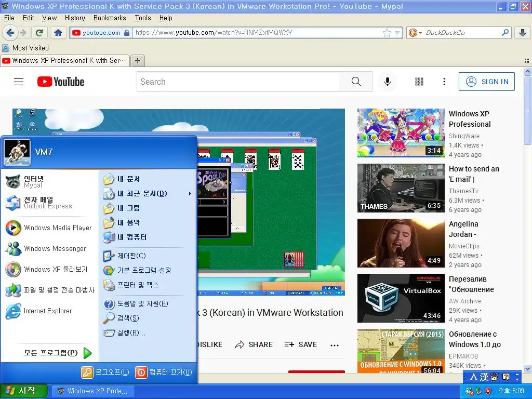Open YouTube hamburger guide menu

click(x=19, y=82)
